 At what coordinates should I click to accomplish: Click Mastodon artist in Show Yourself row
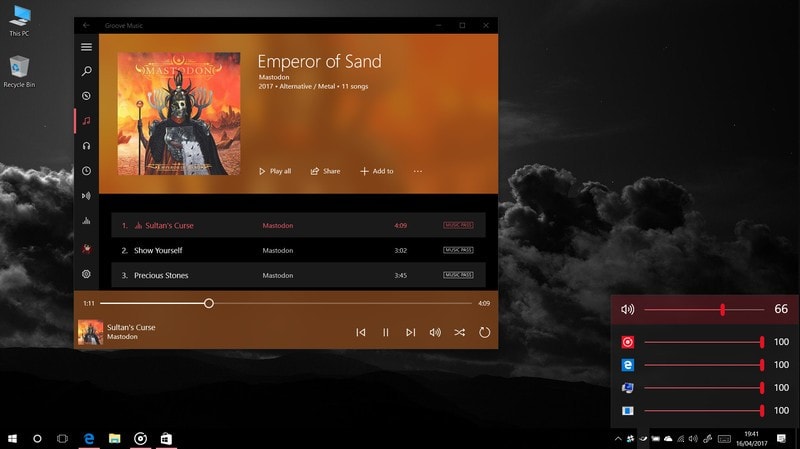(x=278, y=251)
